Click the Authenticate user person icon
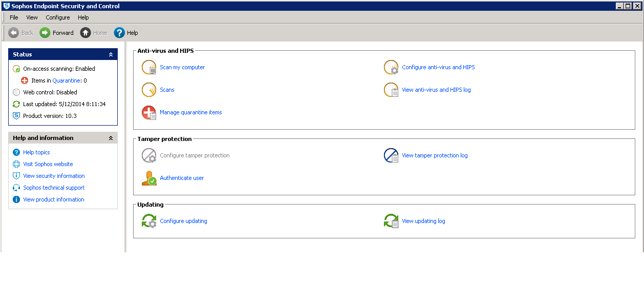644x304 pixels. click(x=148, y=178)
